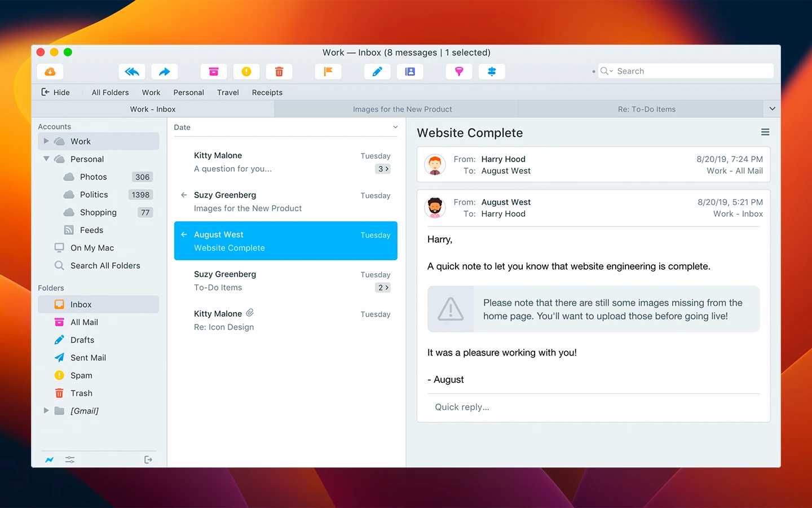Switch to the Re: To-Do Items tab

pyautogui.click(x=646, y=110)
